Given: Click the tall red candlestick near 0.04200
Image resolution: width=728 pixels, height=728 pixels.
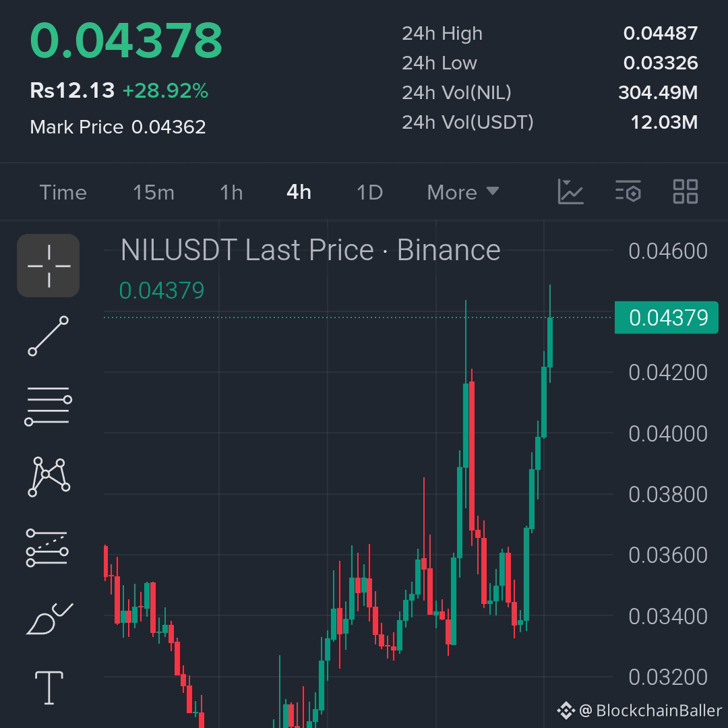Looking at the screenshot, I should point(472,456).
